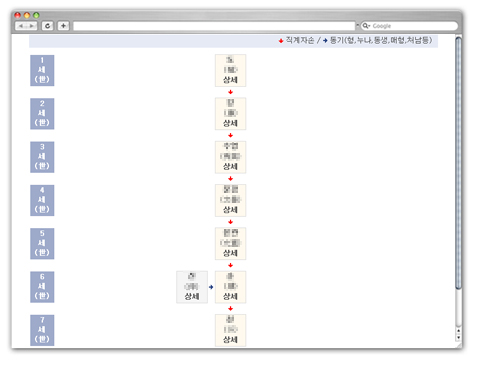The image size is (485, 373).
Task: Go forward with the right arrow button
Action: tap(32, 26)
